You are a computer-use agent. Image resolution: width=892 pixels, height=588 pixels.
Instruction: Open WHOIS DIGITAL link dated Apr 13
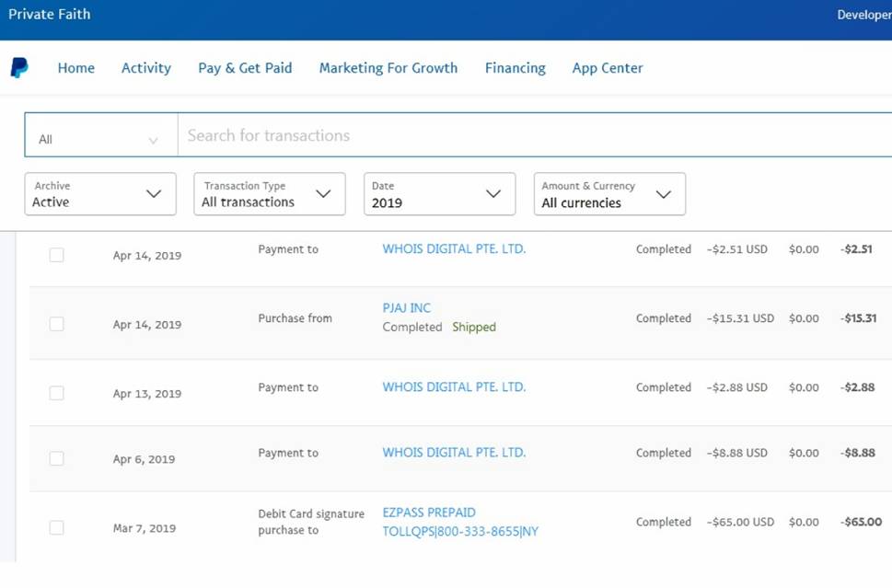(454, 387)
